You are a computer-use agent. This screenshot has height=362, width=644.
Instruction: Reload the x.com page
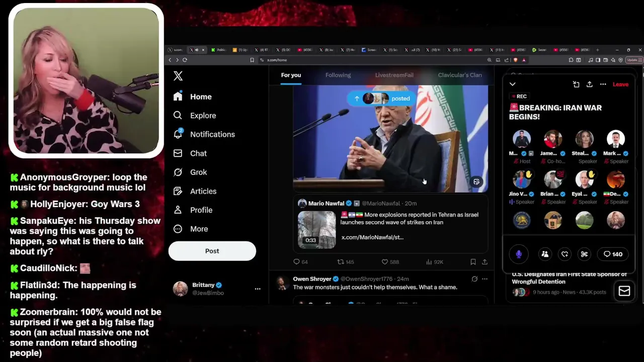[185, 60]
